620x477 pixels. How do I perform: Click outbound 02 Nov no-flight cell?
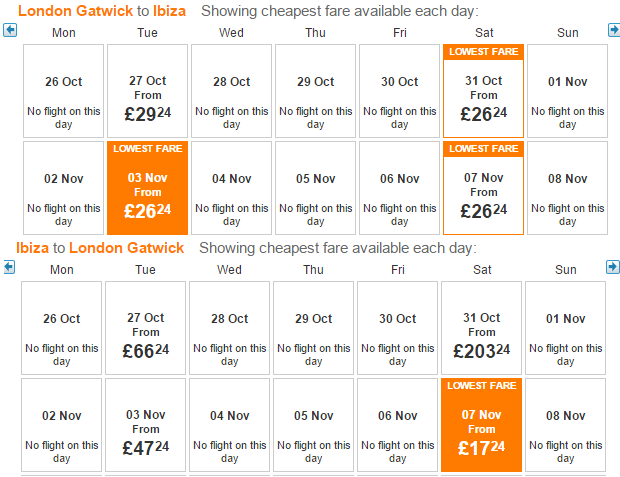pyautogui.click(x=64, y=188)
